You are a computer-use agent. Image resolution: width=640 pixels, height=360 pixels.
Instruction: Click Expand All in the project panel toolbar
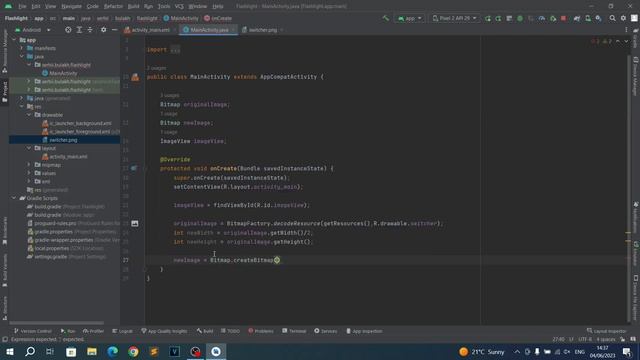point(79,30)
